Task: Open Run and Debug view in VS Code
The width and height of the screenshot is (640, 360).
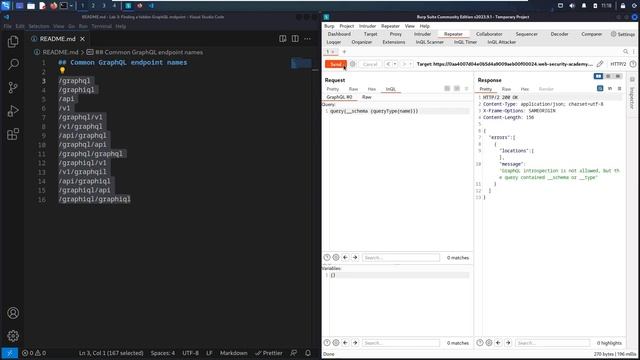Action: coord(13,111)
